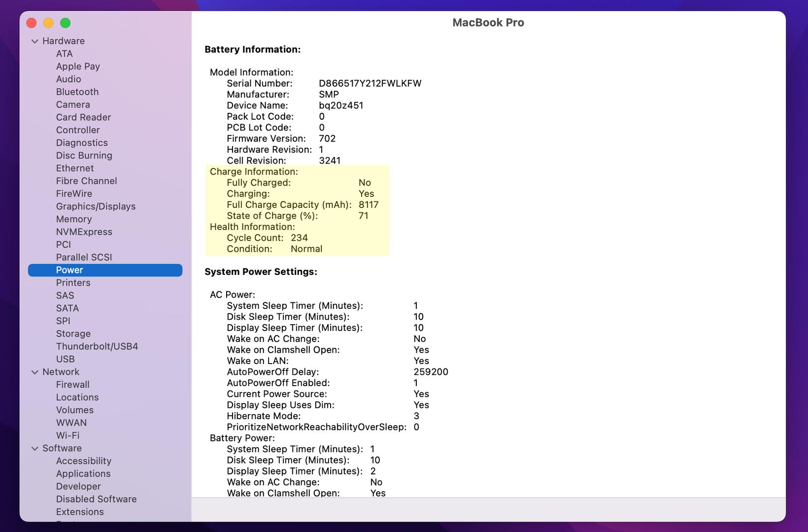Image resolution: width=808 pixels, height=532 pixels.
Task: Click the State of Charge value 71
Action: [364, 216]
